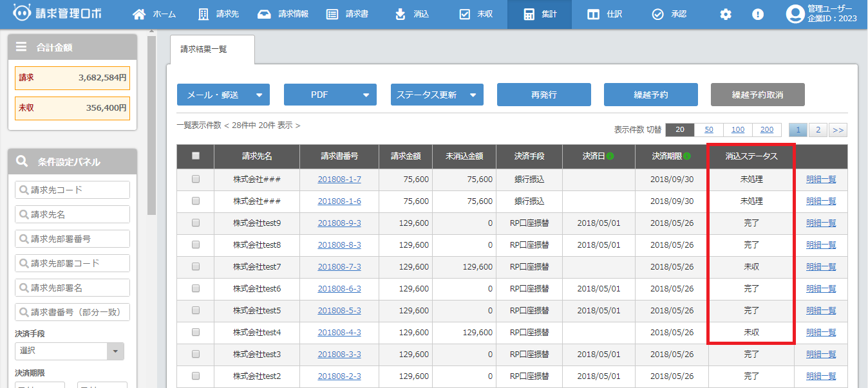Screen dimensions: 868x388
Task: Open invoice link 201808-4-3
Action: click(x=339, y=332)
